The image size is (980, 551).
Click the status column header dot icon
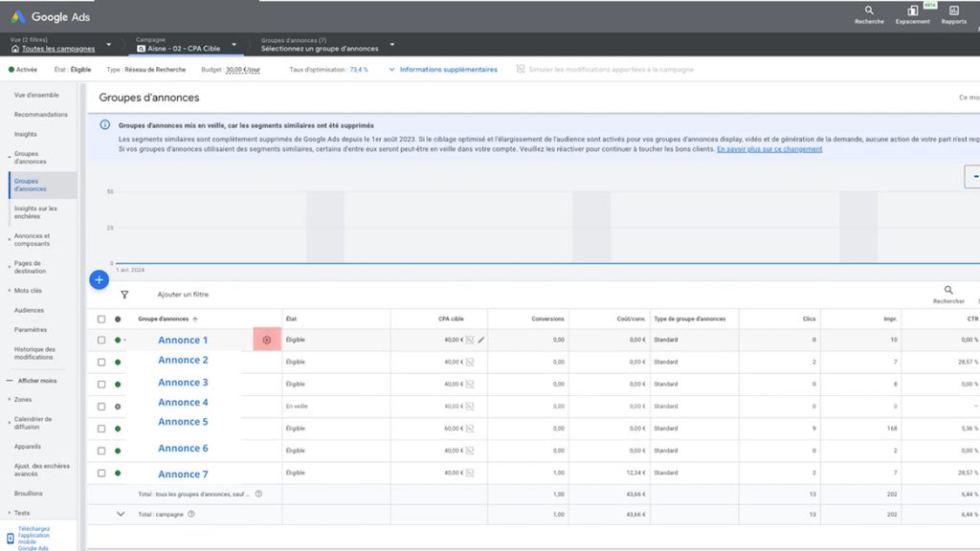click(x=118, y=320)
